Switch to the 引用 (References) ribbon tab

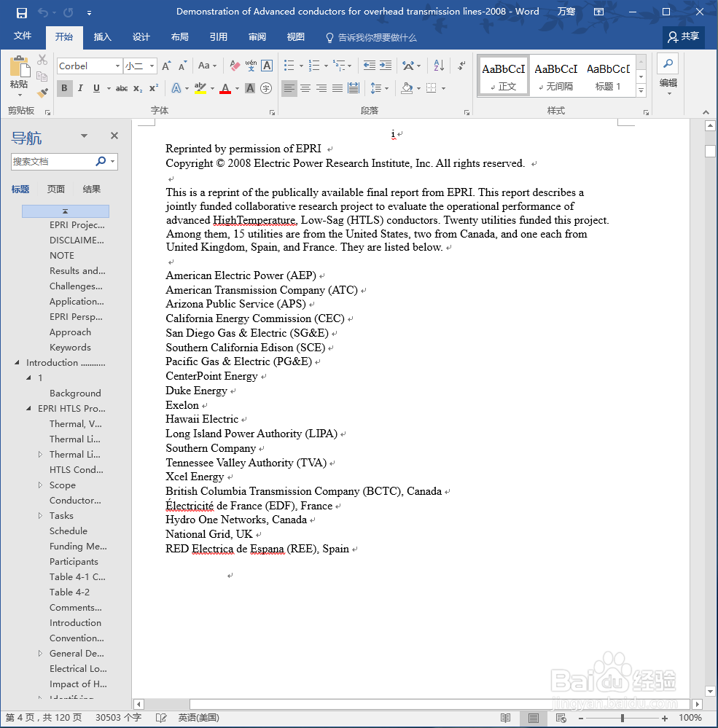[x=218, y=37]
